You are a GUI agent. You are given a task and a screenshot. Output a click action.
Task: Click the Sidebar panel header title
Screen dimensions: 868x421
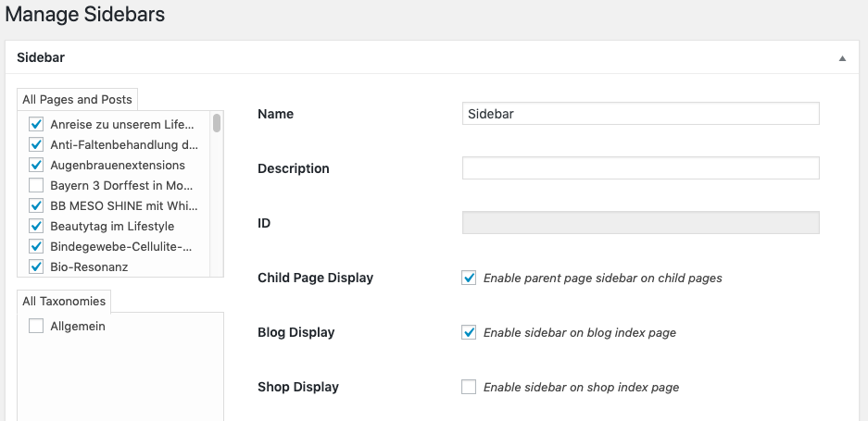point(41,57)
